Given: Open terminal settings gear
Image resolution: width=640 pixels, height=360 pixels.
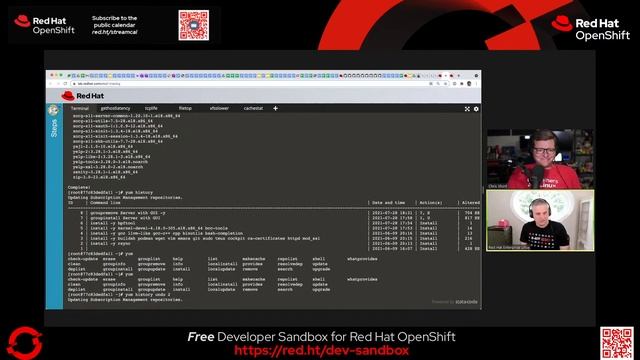Looking at the screenshot, I should pos(476,109).
